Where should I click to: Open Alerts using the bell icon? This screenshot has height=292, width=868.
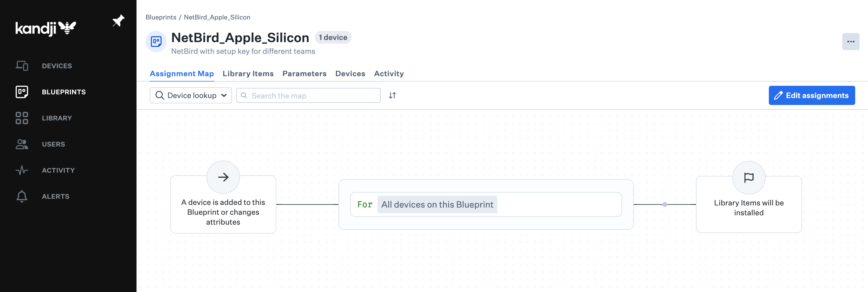coord(22,196)
